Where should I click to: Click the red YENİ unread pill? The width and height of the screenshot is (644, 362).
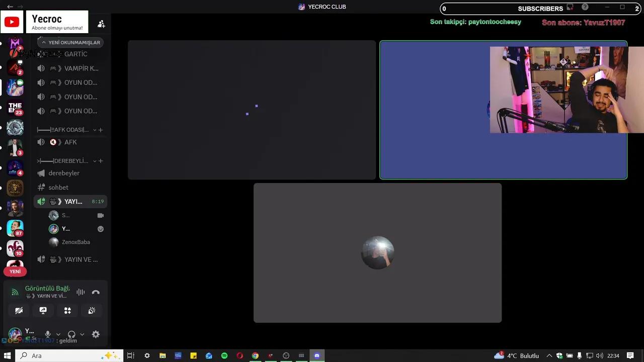(x=15, y=271)
